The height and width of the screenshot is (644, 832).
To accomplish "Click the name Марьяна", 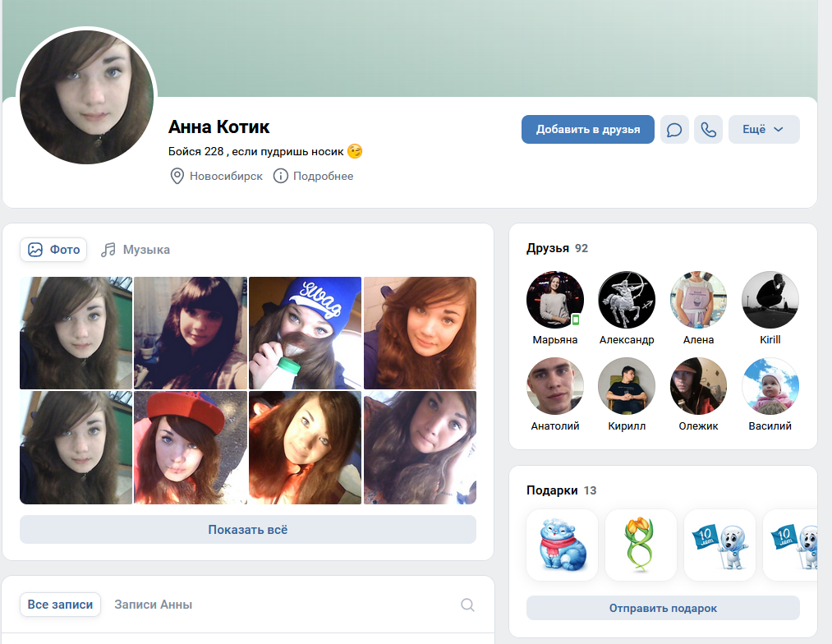I will point(555,340).
